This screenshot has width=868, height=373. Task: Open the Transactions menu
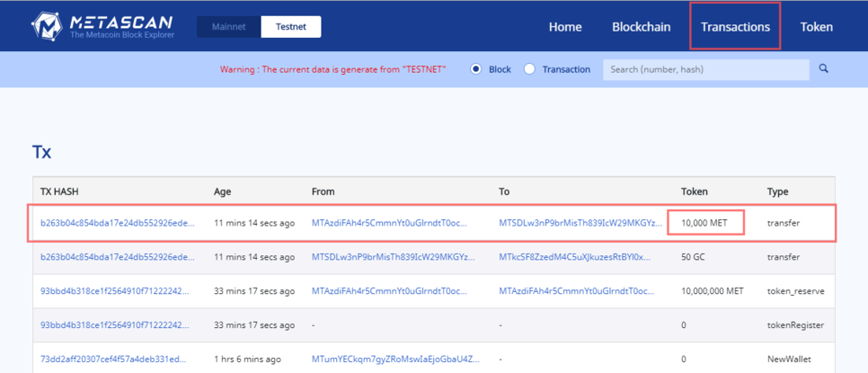(735, 27)
